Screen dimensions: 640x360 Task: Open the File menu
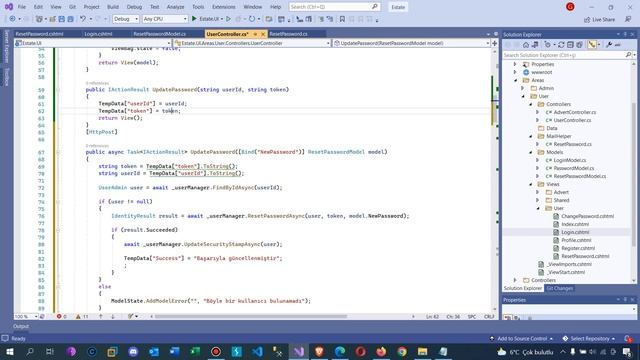22,7
